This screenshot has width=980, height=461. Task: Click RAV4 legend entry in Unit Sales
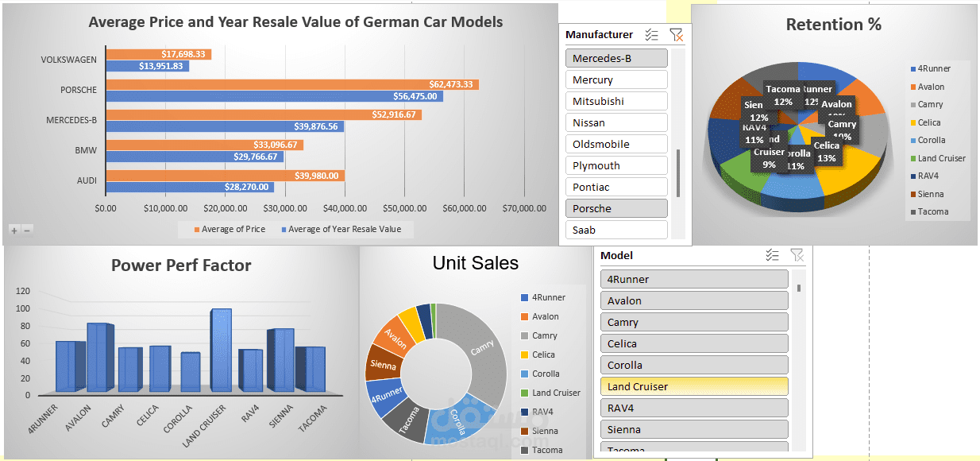coord(537,412)
